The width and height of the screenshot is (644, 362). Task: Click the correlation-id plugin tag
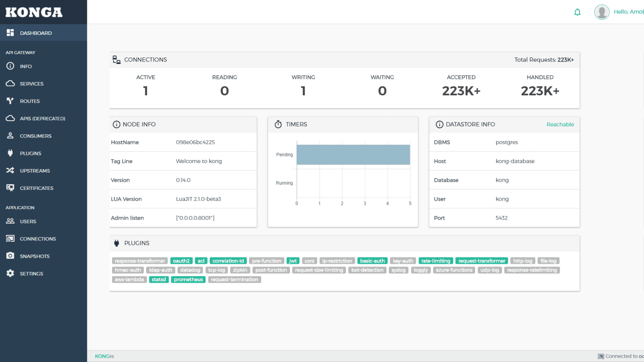click(x=228, y=261)
